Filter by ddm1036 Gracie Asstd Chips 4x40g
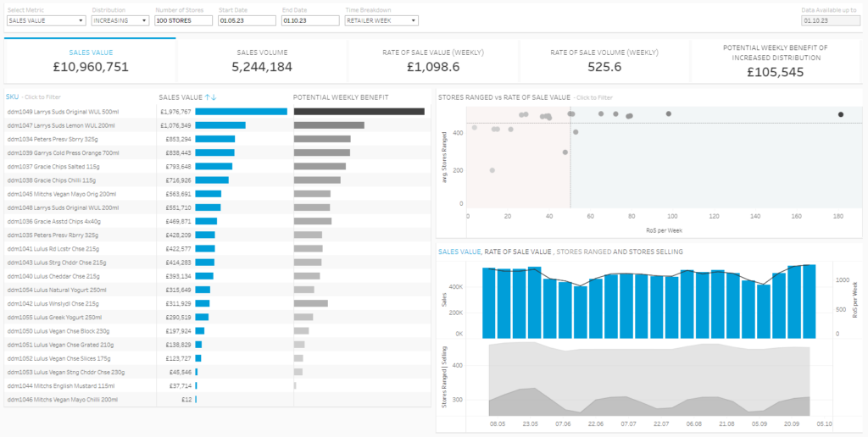The height and width of the screenshot is (437, 868). pos(53,221)
